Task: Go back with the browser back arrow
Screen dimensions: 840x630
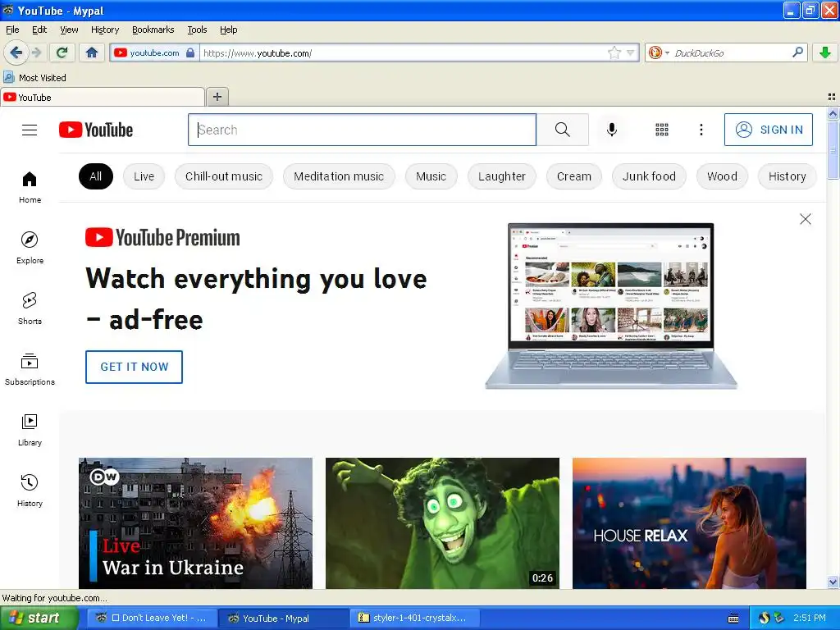Action: 16,52
